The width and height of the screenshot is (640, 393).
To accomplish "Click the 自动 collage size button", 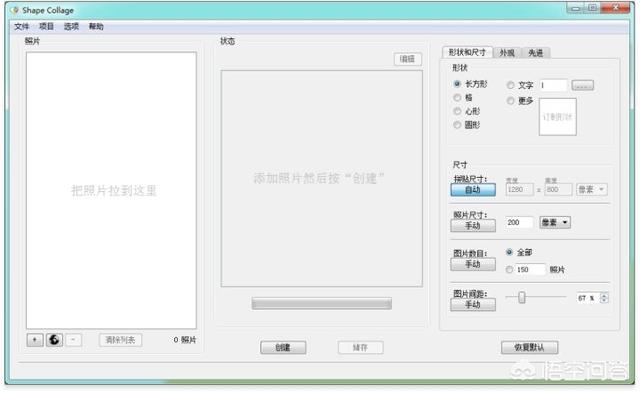I will click(x=473, y=190).
